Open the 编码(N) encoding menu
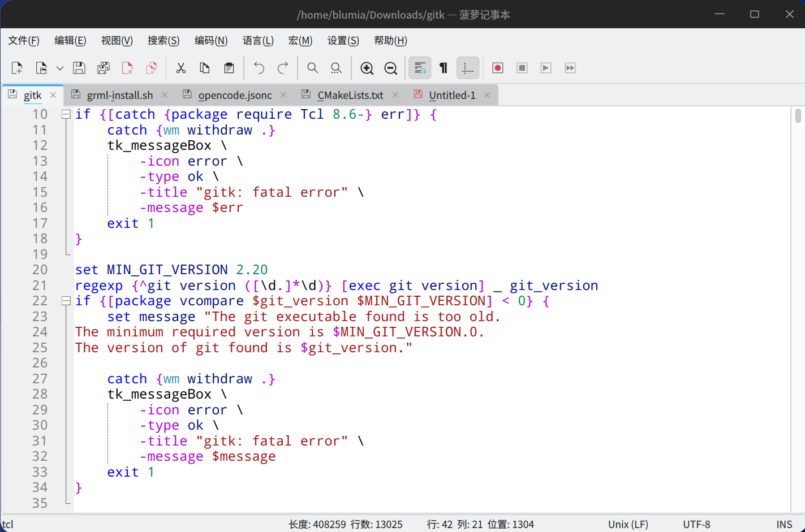This screenshot has width=805, height=532. click(210, 41)
